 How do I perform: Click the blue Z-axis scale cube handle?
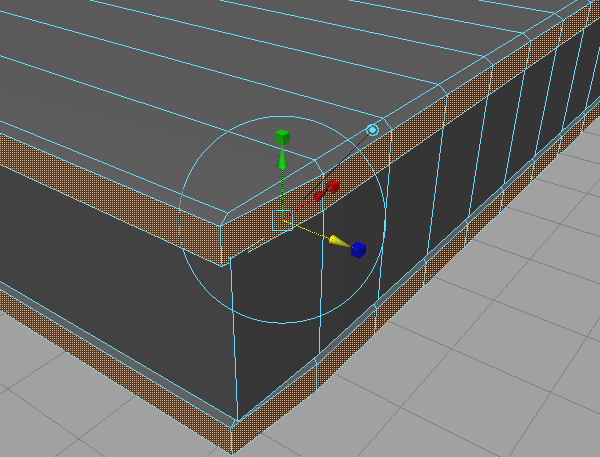(358, 249)
